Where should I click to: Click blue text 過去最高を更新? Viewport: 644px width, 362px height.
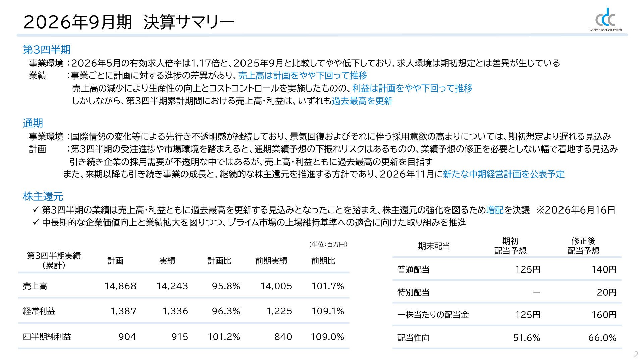(362, 101)
